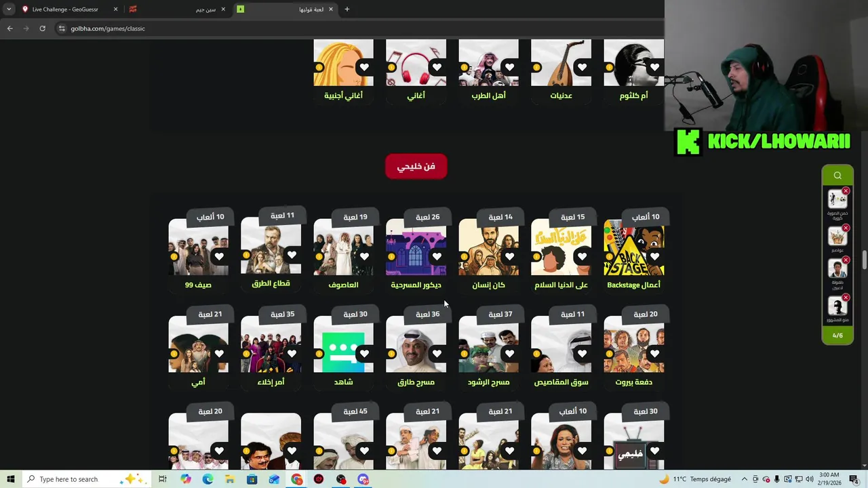Click the 4/6 selection counter button
The height and width of the screenshot is (488, 868).
[x=837, y=335]
